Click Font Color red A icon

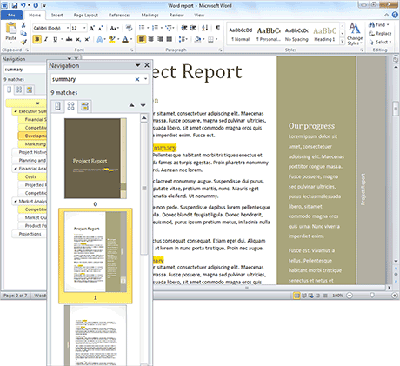click(125, 39)
